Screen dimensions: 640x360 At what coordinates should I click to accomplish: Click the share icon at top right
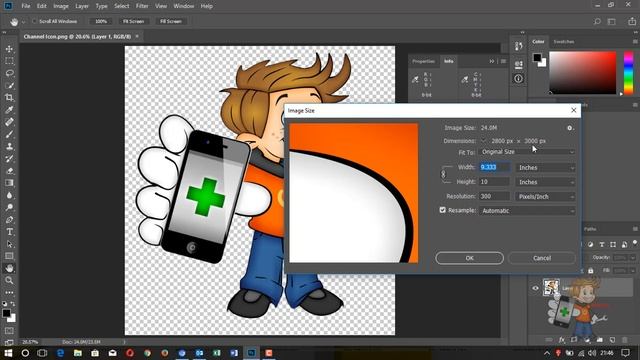click(632, 21)
